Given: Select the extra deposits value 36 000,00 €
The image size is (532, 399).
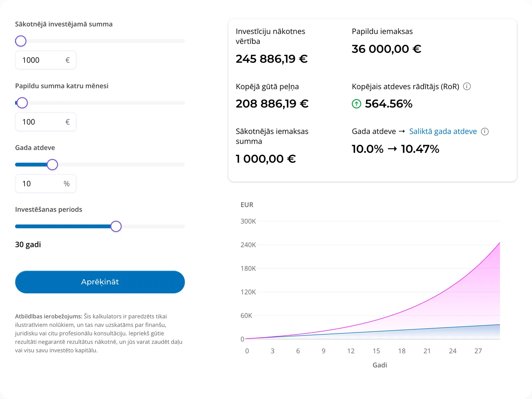Looking at the screenshot, I should click(x=386, y=49).
